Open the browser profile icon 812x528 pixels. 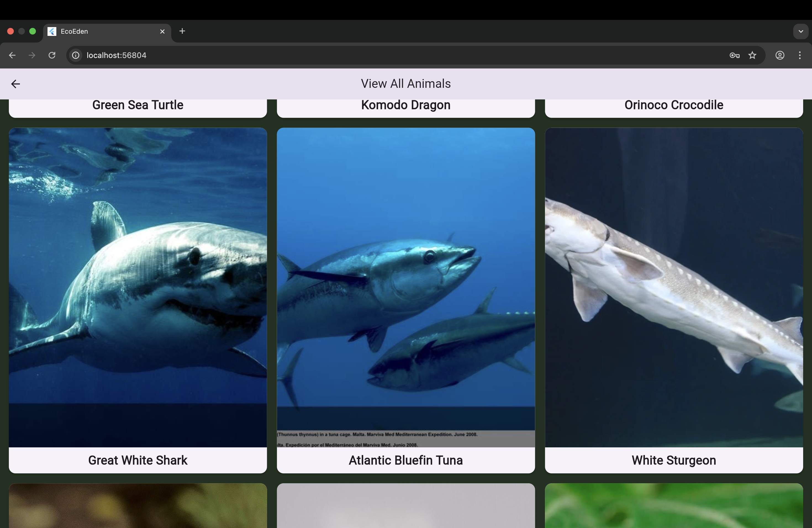(780, 55)
